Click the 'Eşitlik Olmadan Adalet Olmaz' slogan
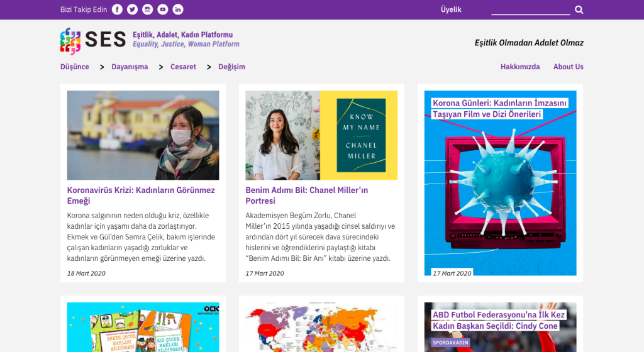Screen dimensions: 644x352 tap(529, 43)
